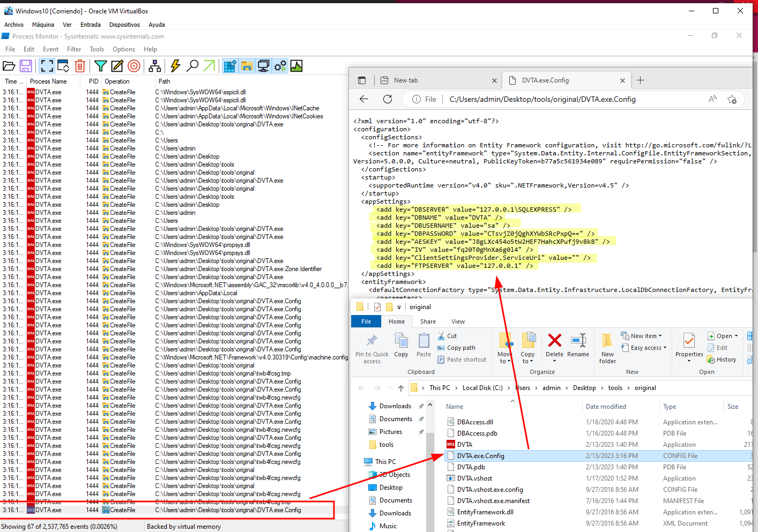Toggle the Autoscroll toolbar button

63,66
